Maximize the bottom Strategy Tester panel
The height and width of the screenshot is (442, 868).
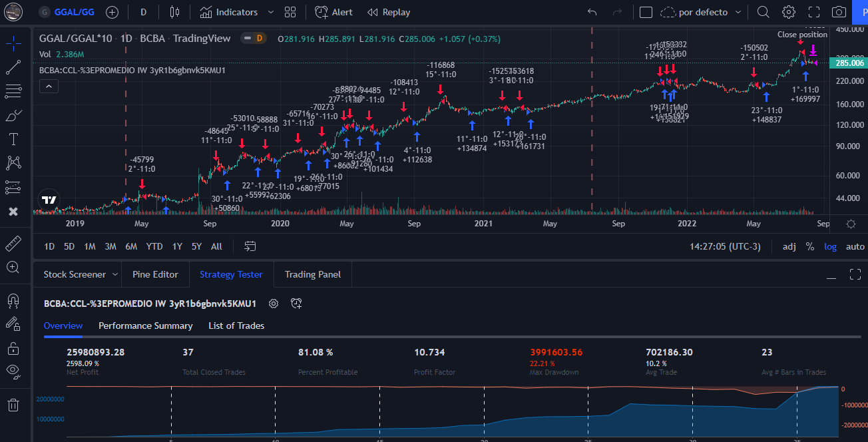[x=855, y=274]
